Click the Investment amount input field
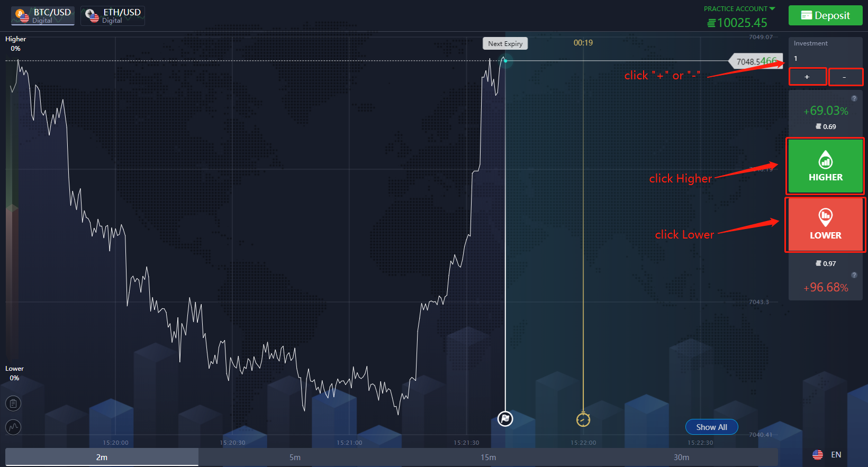This screenshot has width=868, height=467. coord(825,59)
